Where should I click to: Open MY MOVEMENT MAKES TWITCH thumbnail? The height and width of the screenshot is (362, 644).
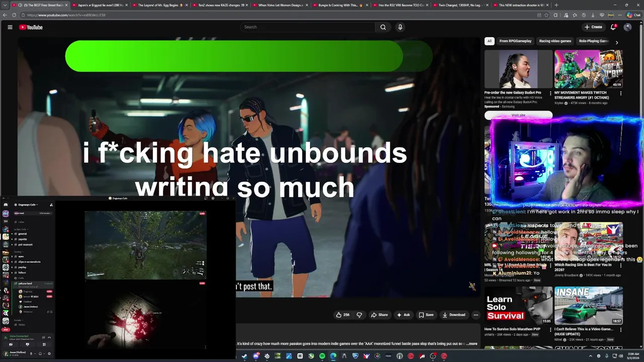(x=589, y=69)
